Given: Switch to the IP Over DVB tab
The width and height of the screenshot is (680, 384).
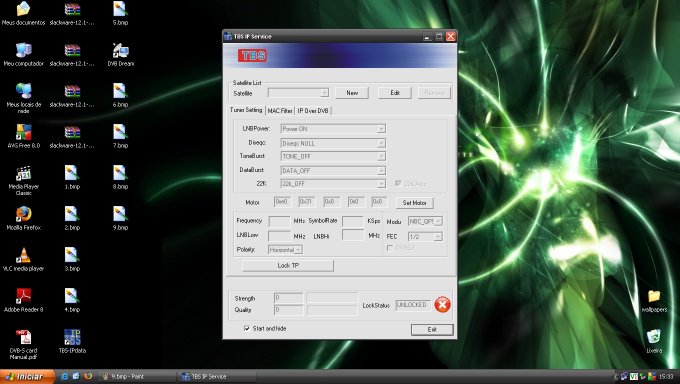Looking at the screenshot, I should tap(313, 111).
